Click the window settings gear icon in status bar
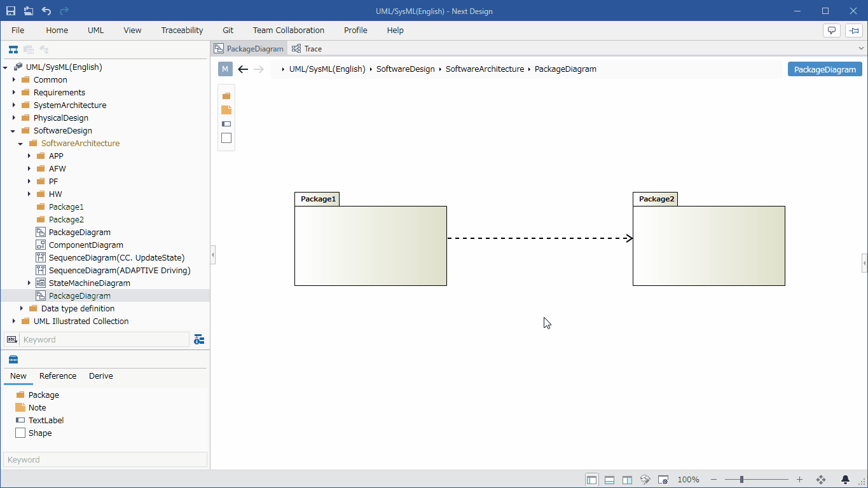Image resolution: width=868 pixels, height=488 pixels. pos(663,480)
